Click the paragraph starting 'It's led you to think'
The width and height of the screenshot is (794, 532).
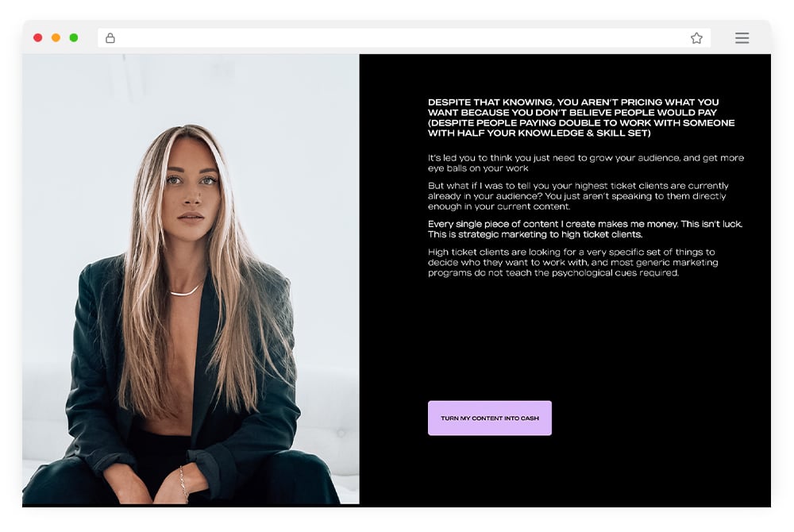click(x=586, y=163)
